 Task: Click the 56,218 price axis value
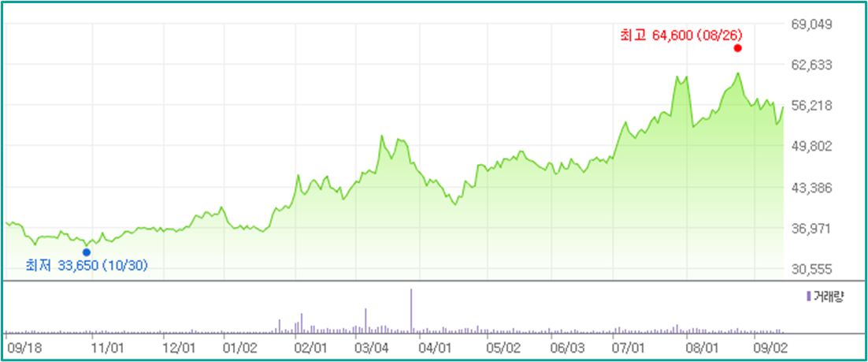[812, 106]
